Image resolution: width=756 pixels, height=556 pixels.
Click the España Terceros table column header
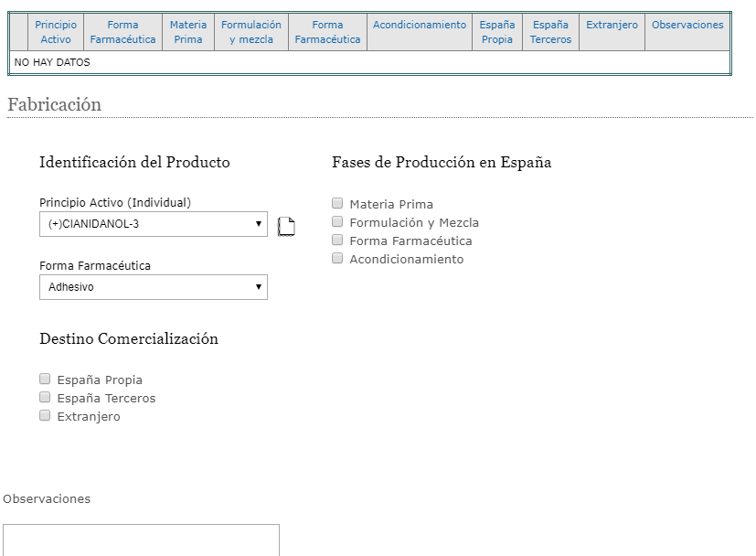click(x=550, y=32)
